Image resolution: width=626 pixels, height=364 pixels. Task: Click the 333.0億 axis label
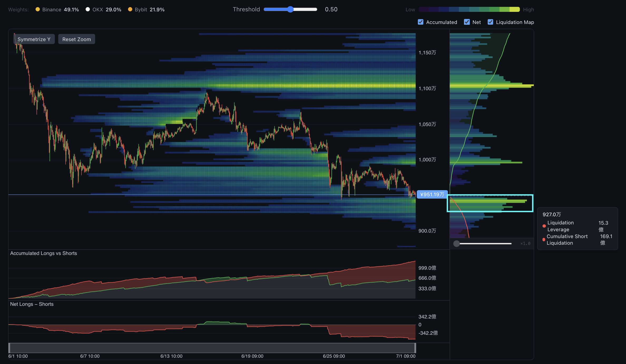[x=427, y=289]
